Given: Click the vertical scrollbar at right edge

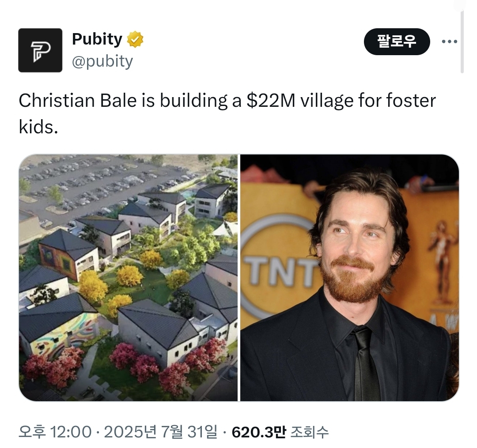Looking at the screenshot, I should click(462, 42).
